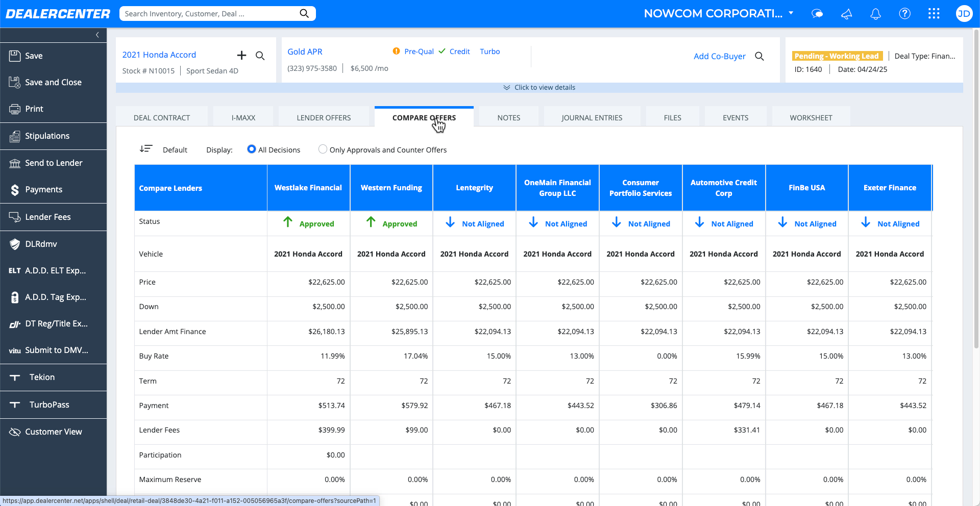This screenshot has width=980, height=506.
Task: Click the Send to Lender bank icon
Action: (15, 163)
